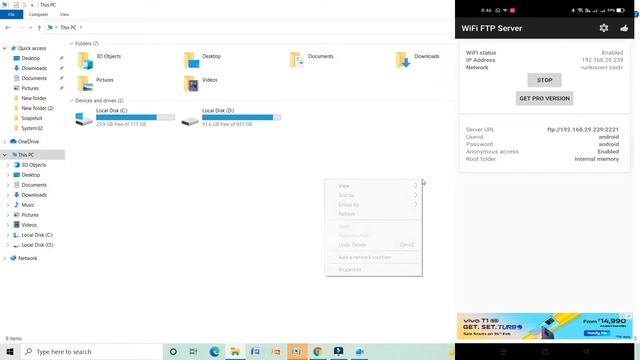The width and height of the screenshot is (640, 360).
Task: Expand 3D Objects under This PC tree
Action: point(8,165)
